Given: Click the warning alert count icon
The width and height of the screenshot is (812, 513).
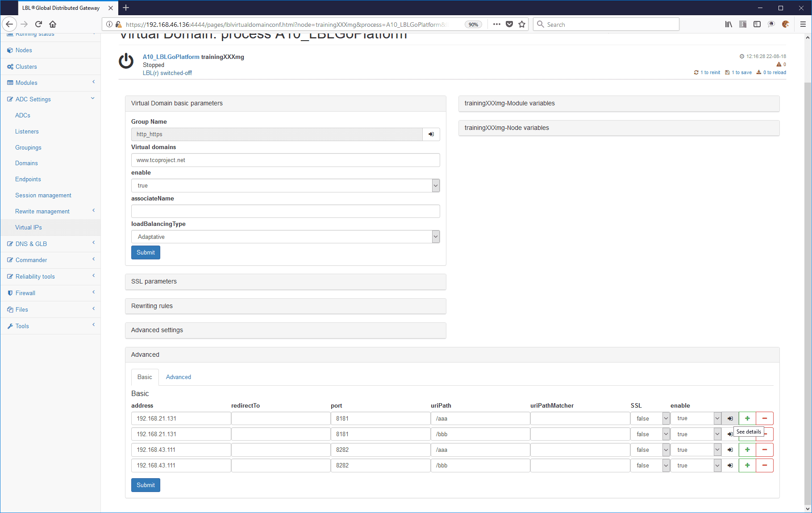Looking at the screenshot, I should tap(779, 64).
